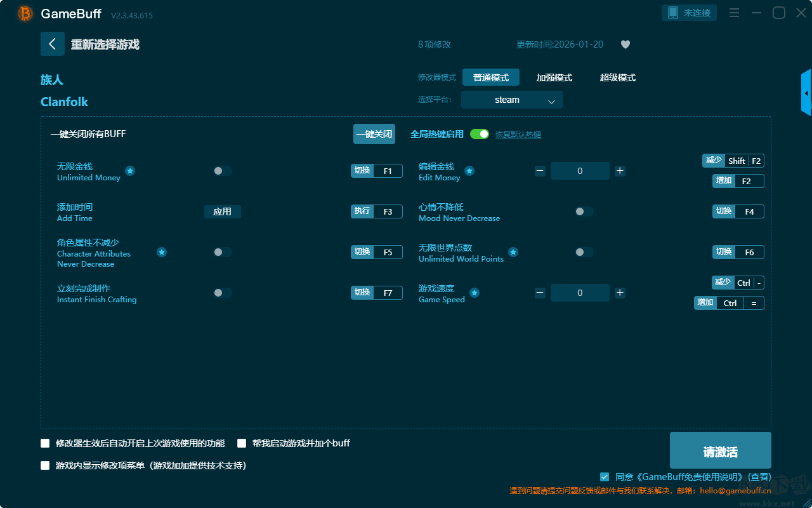This screenshot has height=508, width=812.
Task: Increase Edit Money with plus button
Action: coord(620,171)
